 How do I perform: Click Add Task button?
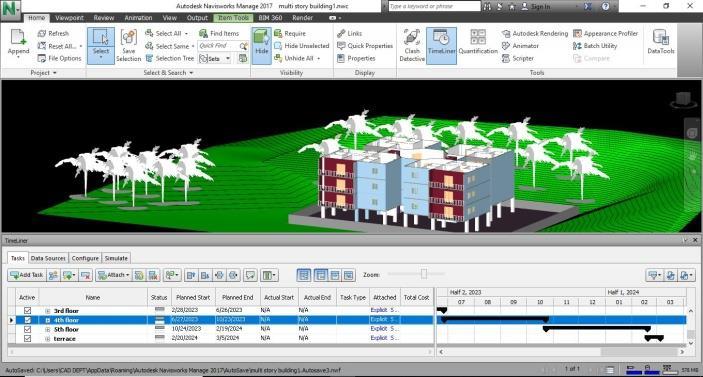[26, 275]
